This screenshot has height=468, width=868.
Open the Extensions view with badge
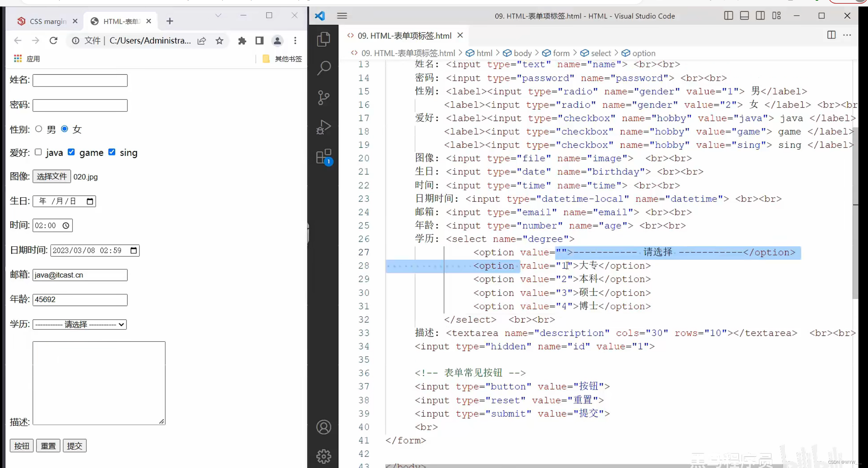click(324, 157)
